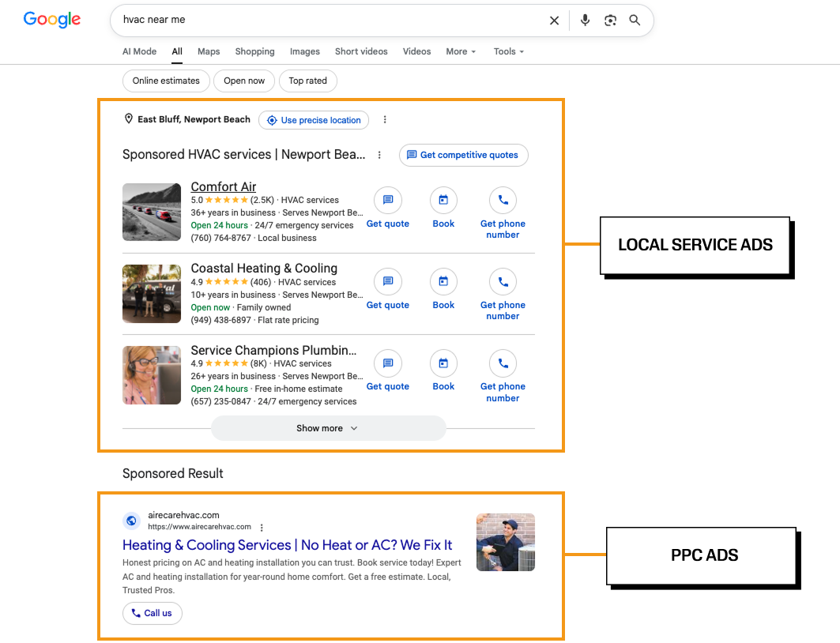Apply the Online estimates filter chip
The image size is (840, 643).
(x=166, y=81)
